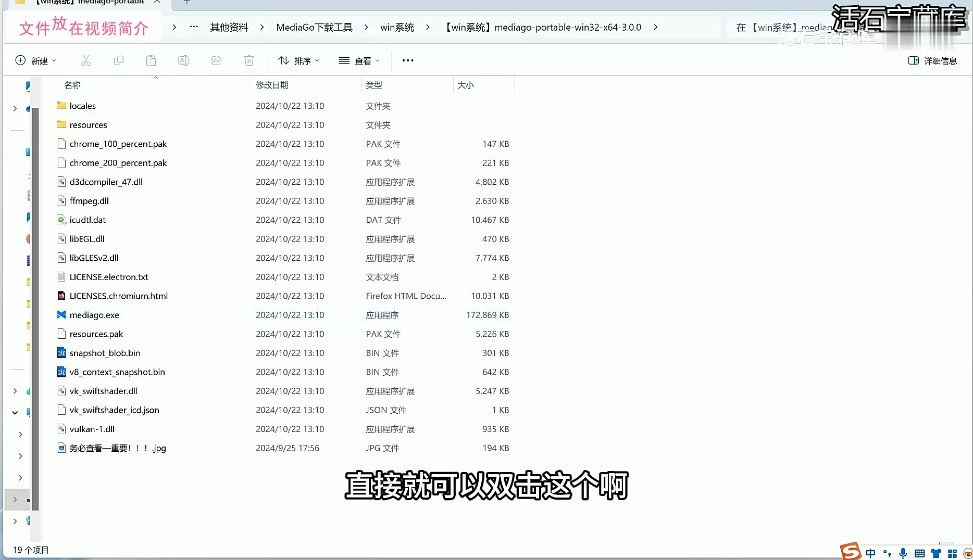
Task: Click the 2024/9/25 17:56 date cell
Action: pyautogui.click(x=288, y=448)
